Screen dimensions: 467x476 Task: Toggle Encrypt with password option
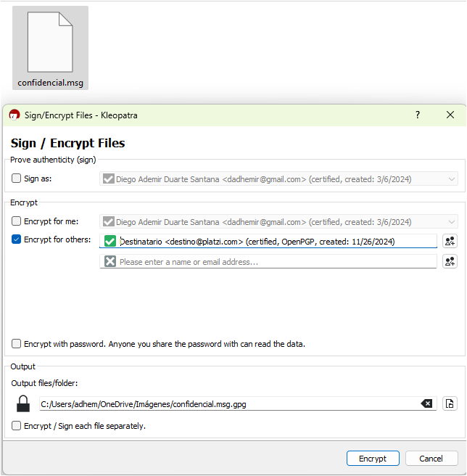point(17,344)
